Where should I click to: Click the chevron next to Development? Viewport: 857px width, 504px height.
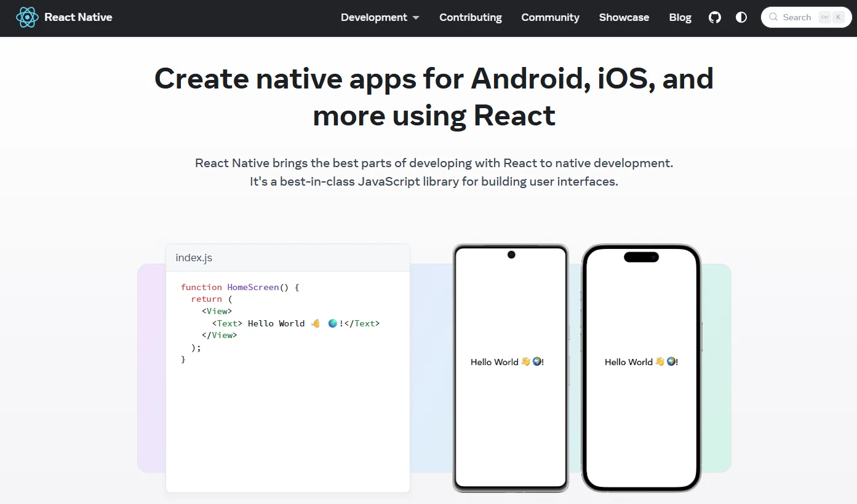[416, 18]
